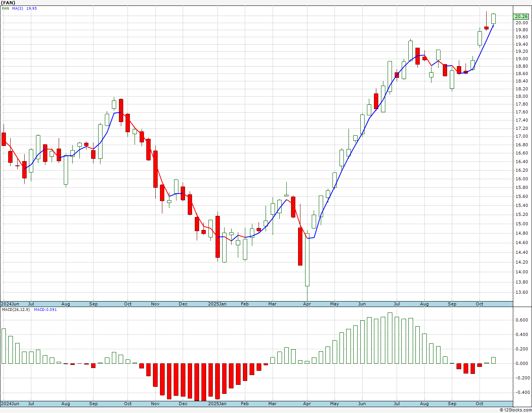Click Apr on the MACD panel date axis

pyautogui.click(x=307, y=404)
